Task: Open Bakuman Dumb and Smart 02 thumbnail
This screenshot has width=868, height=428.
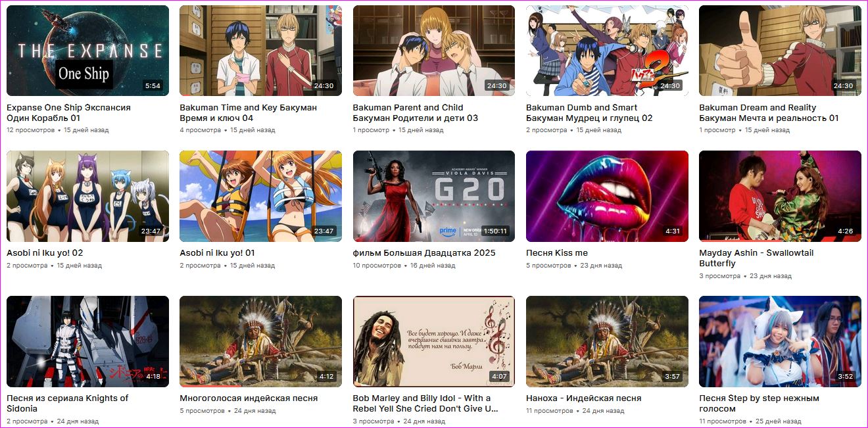Action: pyautogui.click(x=607, y=51)
